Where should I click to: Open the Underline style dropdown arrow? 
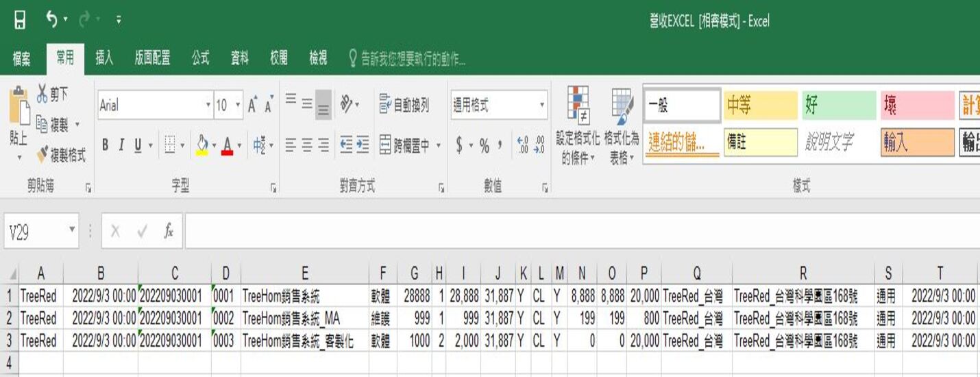(151, 145)
